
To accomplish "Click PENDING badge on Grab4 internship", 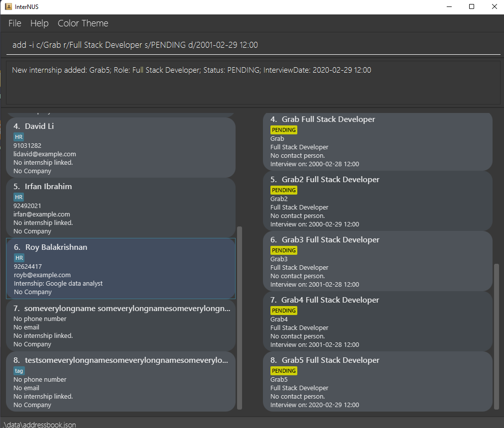I will (x=283, y=311).
